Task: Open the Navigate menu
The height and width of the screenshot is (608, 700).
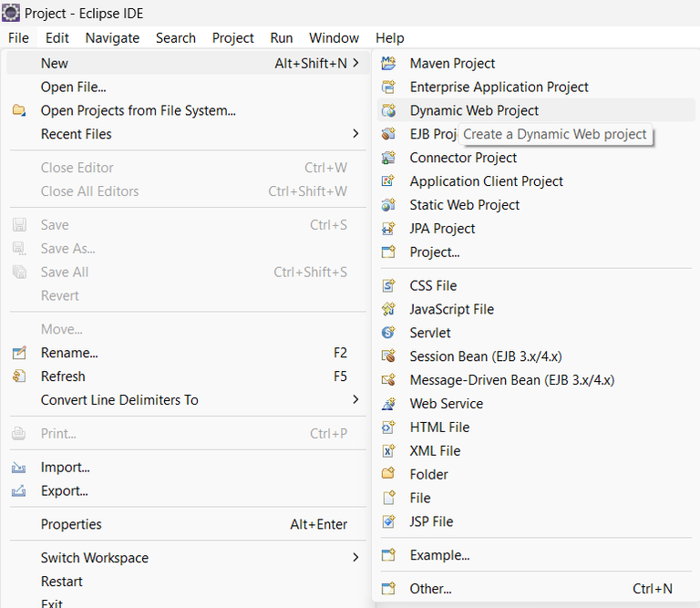Action: coord(112,37)
